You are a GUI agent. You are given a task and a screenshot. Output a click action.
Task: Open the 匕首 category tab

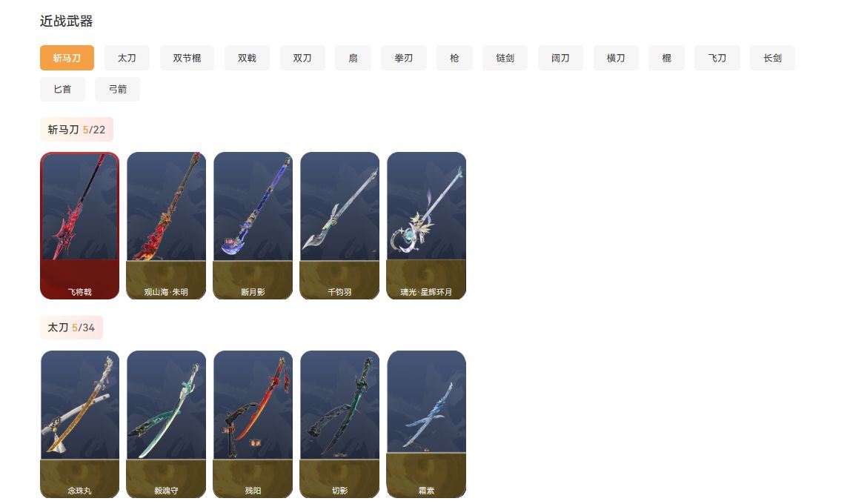[x=62, y=89]
